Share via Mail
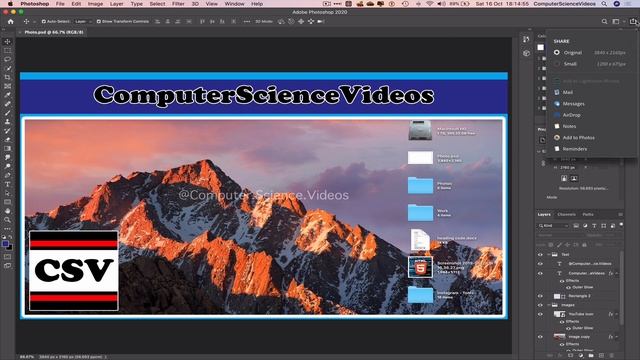Viewport: 640px width, 360px height. [x=567, y=93]
